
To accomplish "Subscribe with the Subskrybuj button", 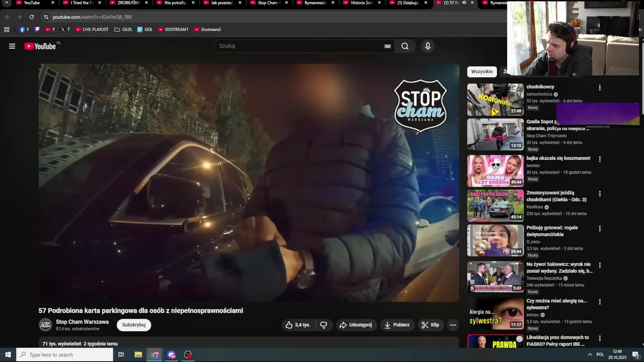I will (x=134, y=325).
